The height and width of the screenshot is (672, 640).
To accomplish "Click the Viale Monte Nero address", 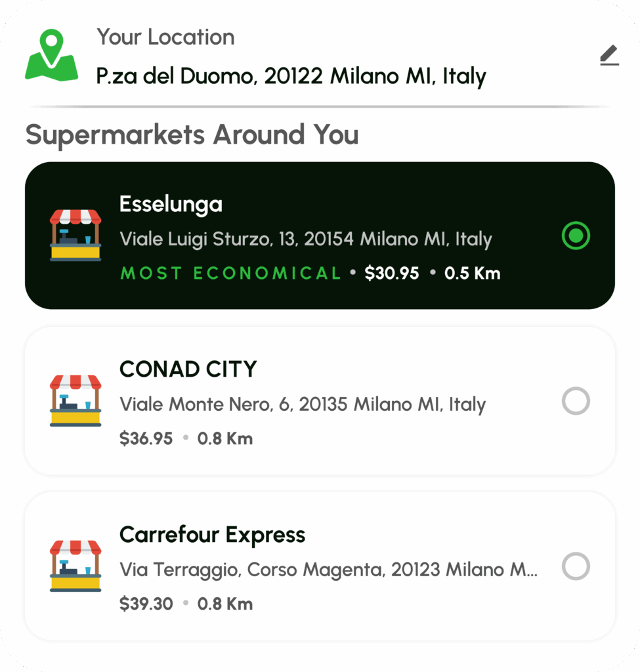I will click(302, 404).
